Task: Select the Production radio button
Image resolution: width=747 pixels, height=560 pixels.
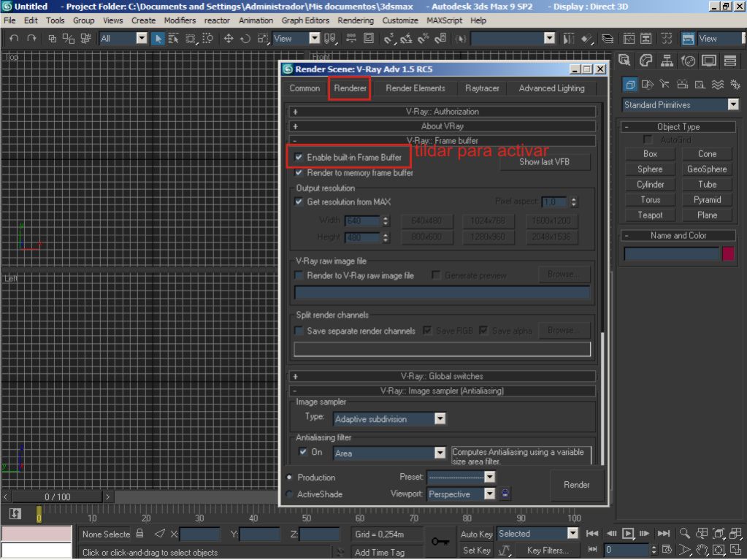Action: (x=289, y=477)
